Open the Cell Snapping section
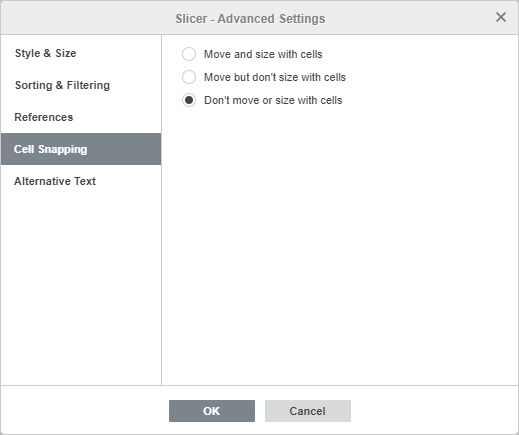This screenshot has width=519, height=435. [x=81, y=149]
